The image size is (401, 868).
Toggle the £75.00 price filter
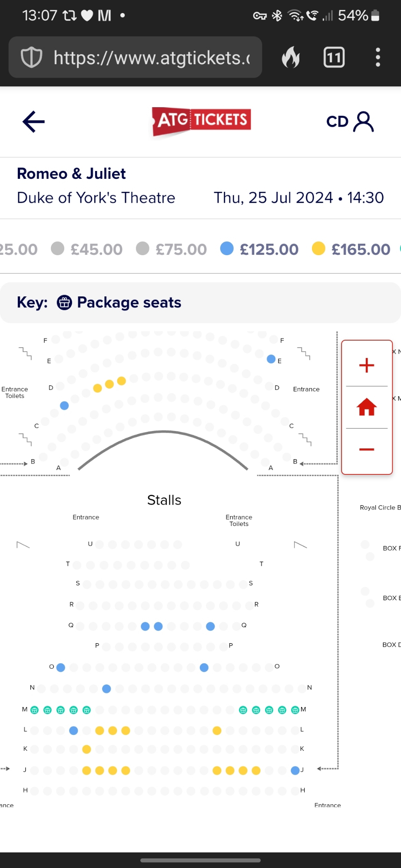click(x=171, y=249)
